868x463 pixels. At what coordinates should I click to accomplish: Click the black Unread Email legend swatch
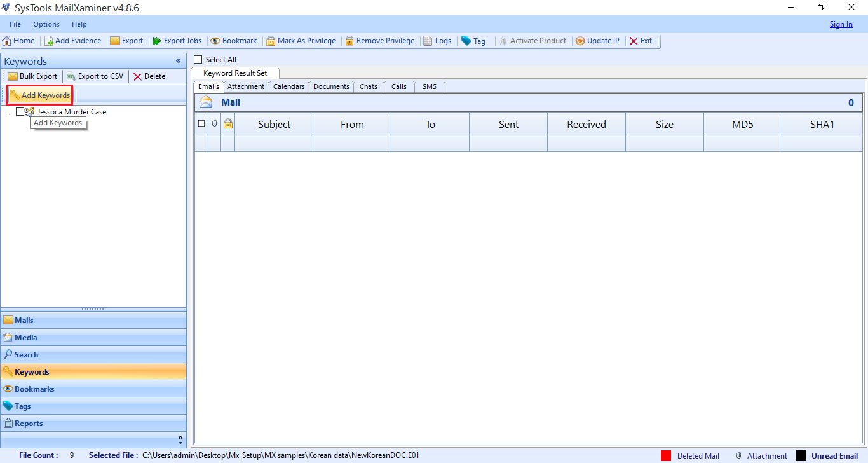801,455
